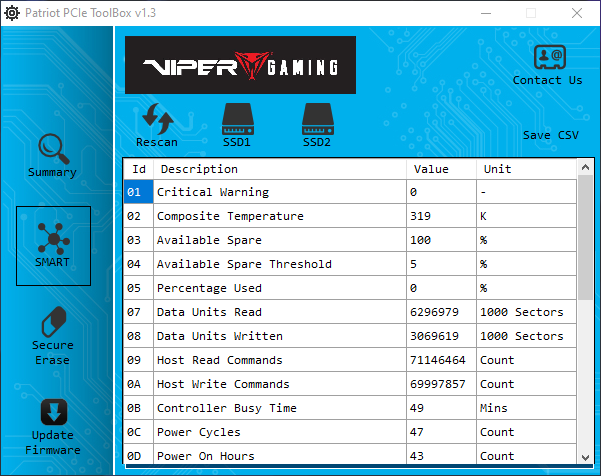Select the SSD2 drive icon
The width and height of the screenshot is (601, 476).
click(316, 119)
